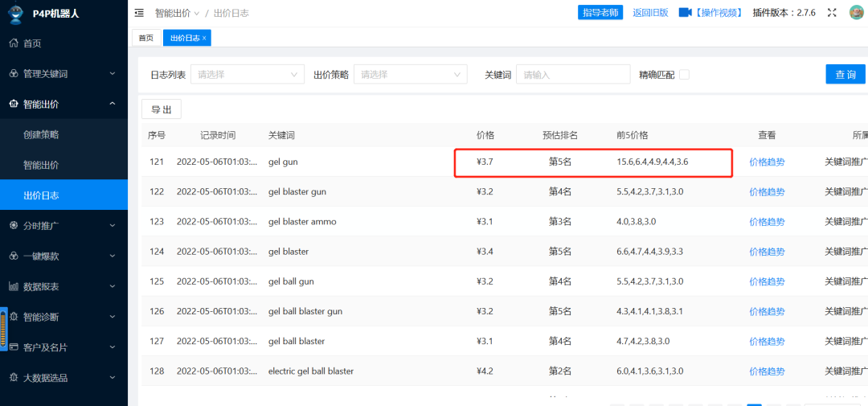Click the video camera icon beside 操作视频
This screenshot has width=868, height=406.
click(x=686, y=12)
